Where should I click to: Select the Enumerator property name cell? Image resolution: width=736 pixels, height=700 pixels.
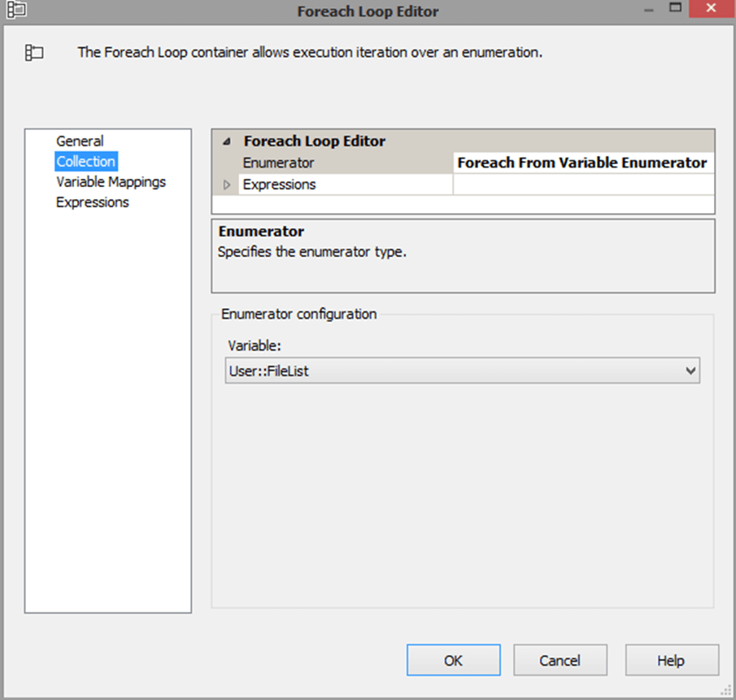pyautogui.click(x=278, y=163)
